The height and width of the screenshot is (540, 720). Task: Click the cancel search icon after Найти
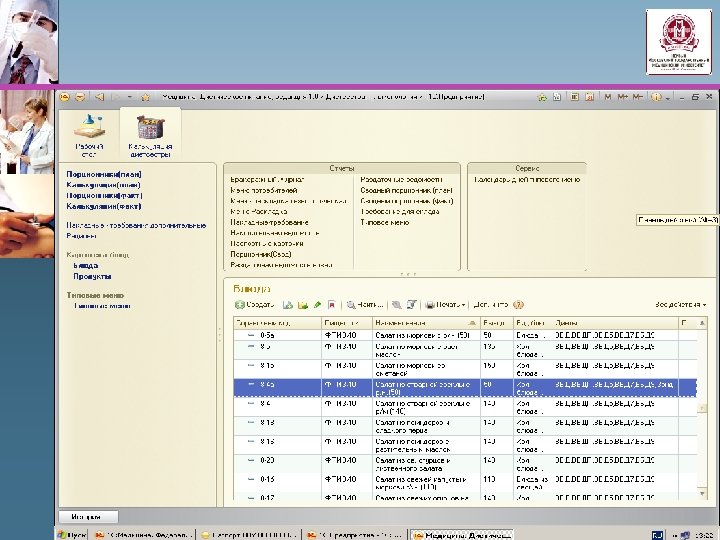click(397, 305)
